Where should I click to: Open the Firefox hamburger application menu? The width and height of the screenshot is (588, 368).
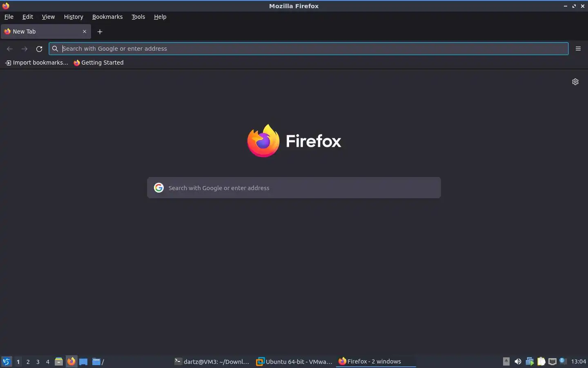(x=578, y=49)
